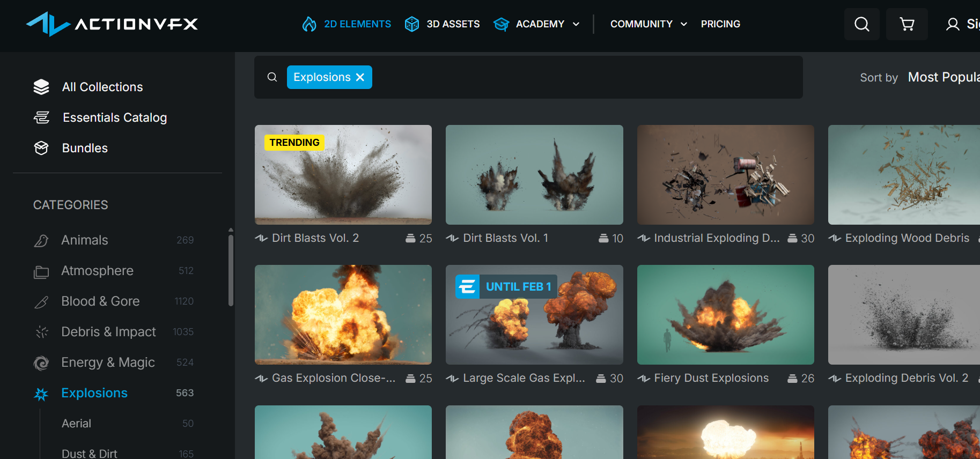Click the Animals category icon
Screen dimensions: 980x459
[41, 240]
